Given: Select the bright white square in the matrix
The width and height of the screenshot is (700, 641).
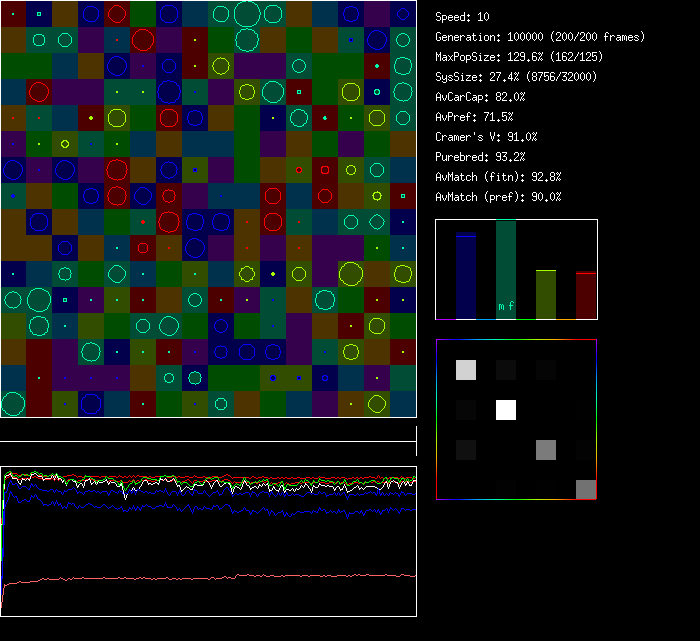Looking at the screenshot, I should 506,410.
